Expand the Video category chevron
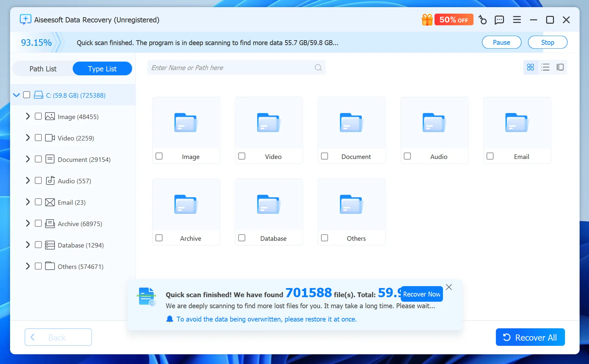Screen dimensions: 589x364 click(x=28, y=138)
